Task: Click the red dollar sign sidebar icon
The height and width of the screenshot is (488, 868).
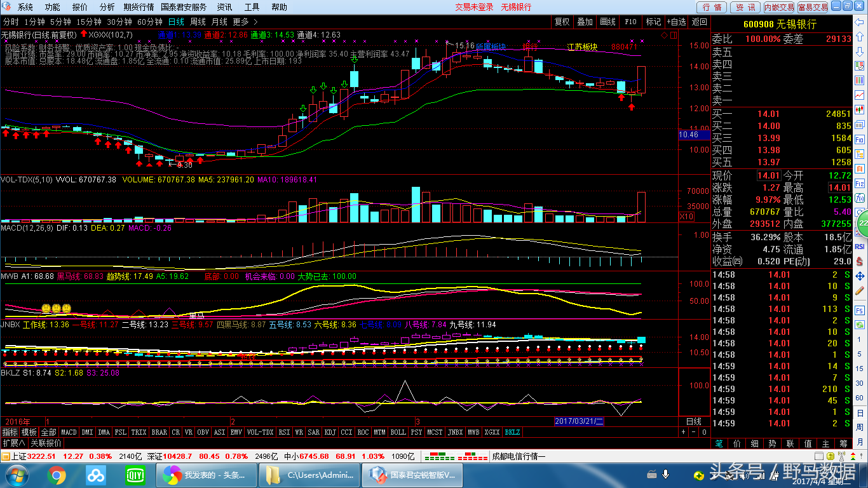Action: point(860,261)
